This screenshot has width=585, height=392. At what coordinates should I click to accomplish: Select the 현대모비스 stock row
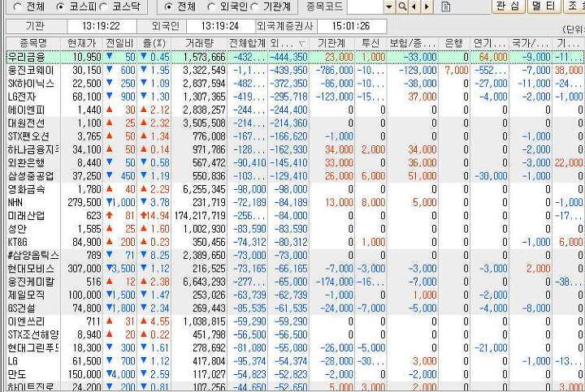295,269
